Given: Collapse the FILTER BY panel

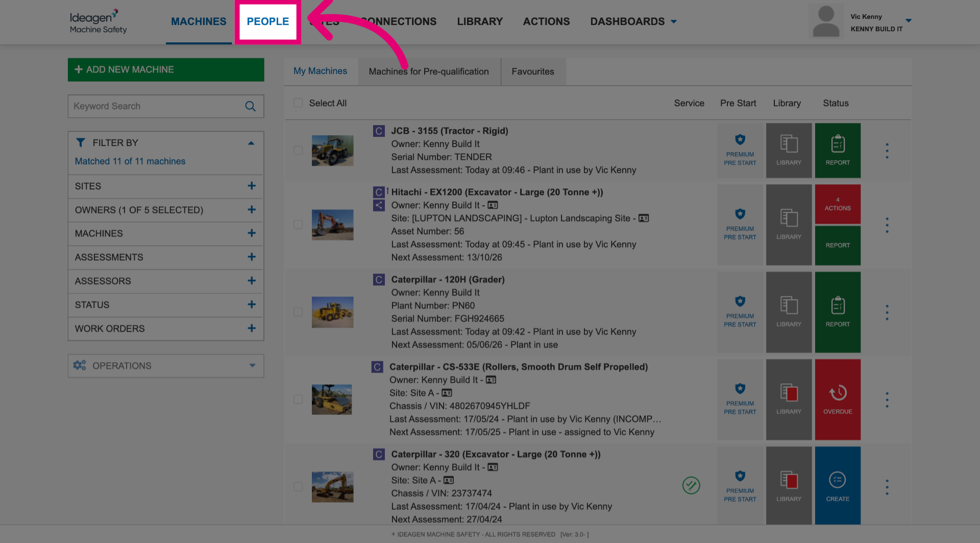Looking at the screenshot, I should tap(251, 143).
